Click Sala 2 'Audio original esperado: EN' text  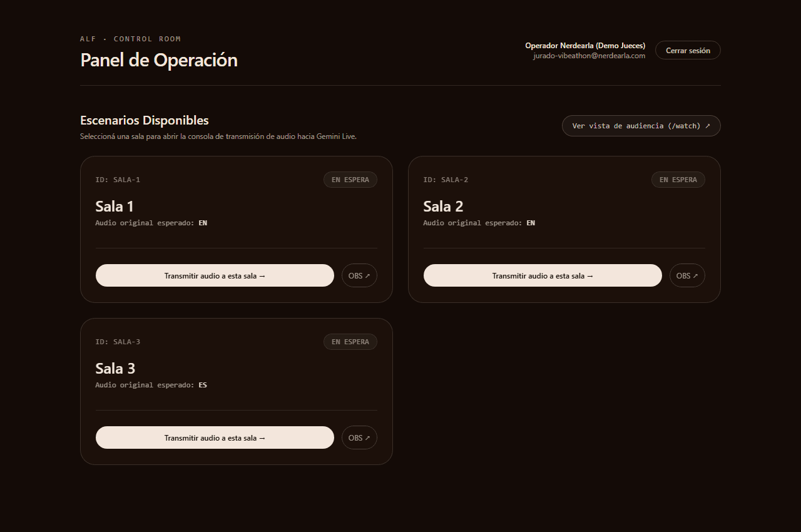479,223
